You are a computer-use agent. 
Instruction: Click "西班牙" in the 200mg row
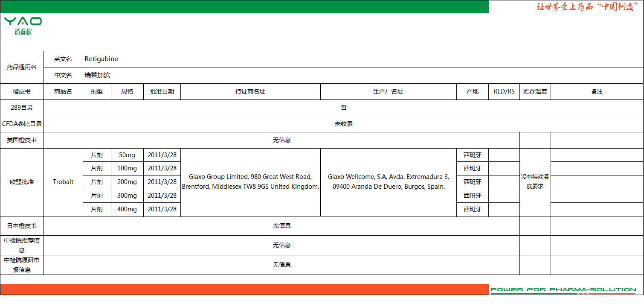tap(473, 182)
